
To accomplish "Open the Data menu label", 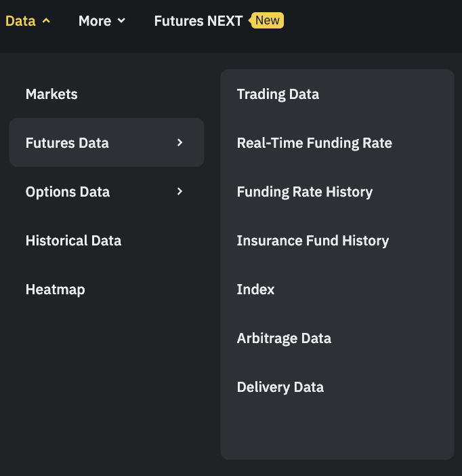I will (20, 21).
